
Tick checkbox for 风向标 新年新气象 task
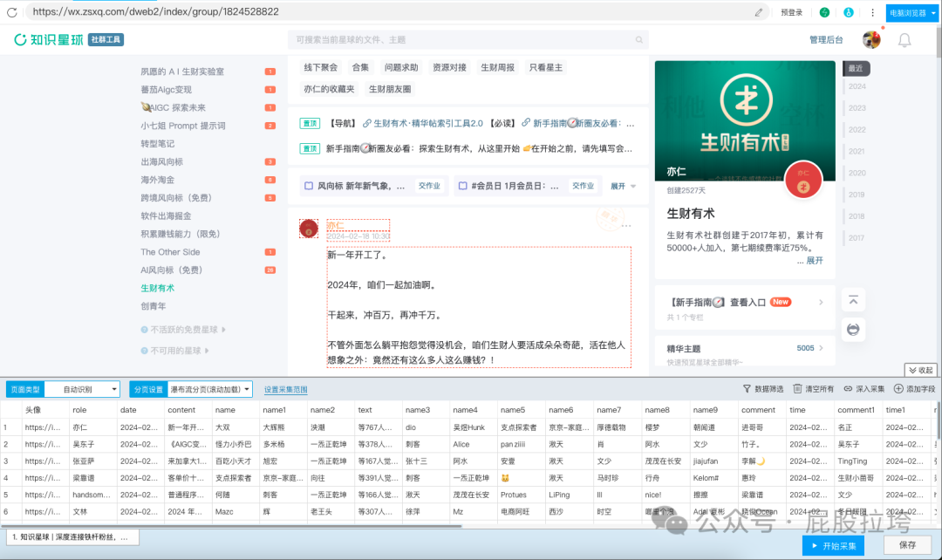(x=309, y=187)
